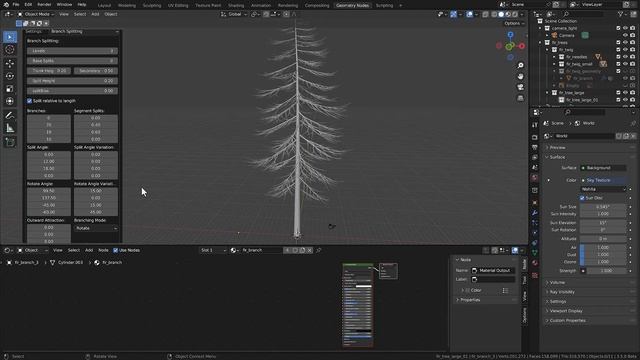
Task: Hide the fir_trees collection in viewport
Action: tap(625, 42)
